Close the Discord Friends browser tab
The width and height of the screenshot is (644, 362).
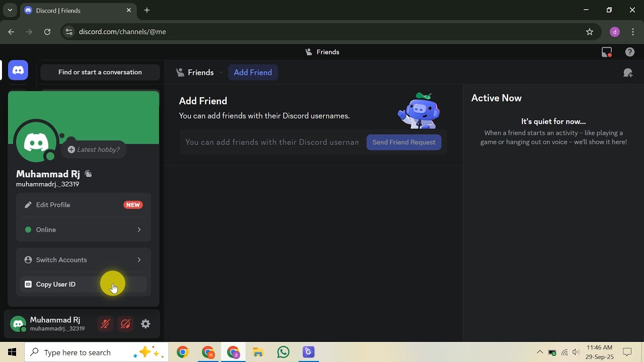(129, 10)
